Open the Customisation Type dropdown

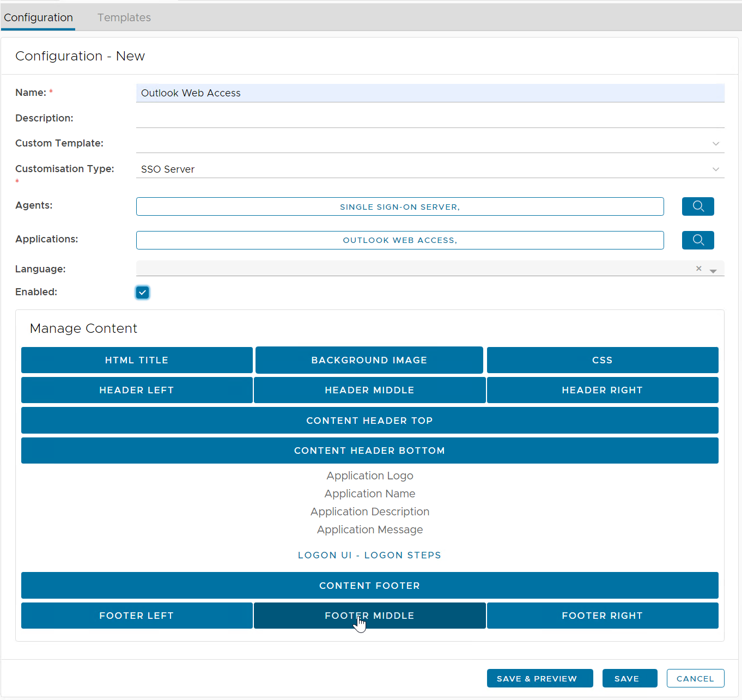click(715, 169)
